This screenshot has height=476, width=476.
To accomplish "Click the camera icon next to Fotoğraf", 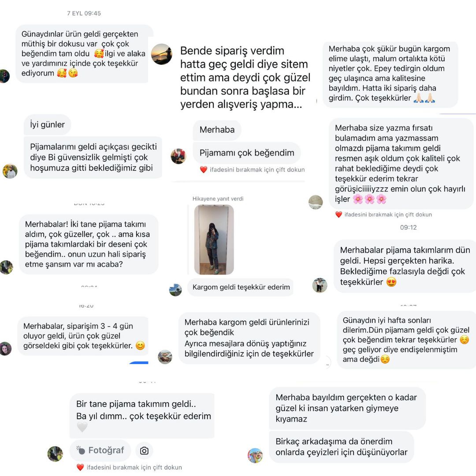I will (144, 450).
